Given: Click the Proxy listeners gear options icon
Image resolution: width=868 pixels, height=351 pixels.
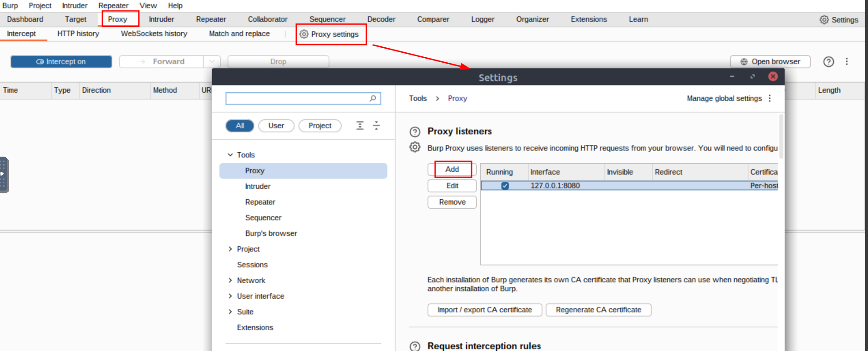Looking at the screenshot, I should [415, 147].
